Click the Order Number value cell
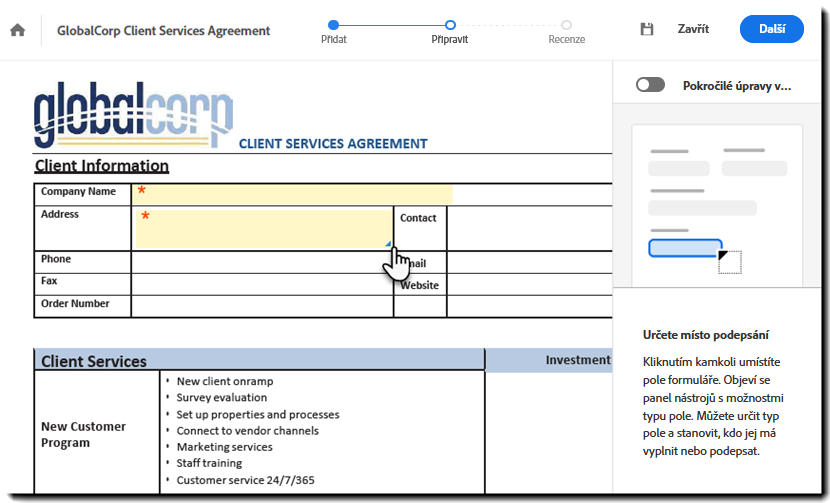The image size is (830, 503). (x=262, y=307)
